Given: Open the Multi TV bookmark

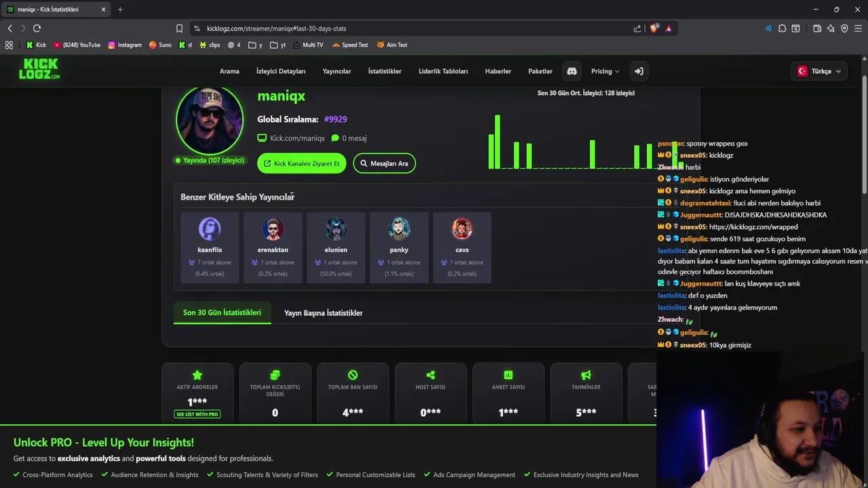Looking at the screenshot, I should pos(309,45).
